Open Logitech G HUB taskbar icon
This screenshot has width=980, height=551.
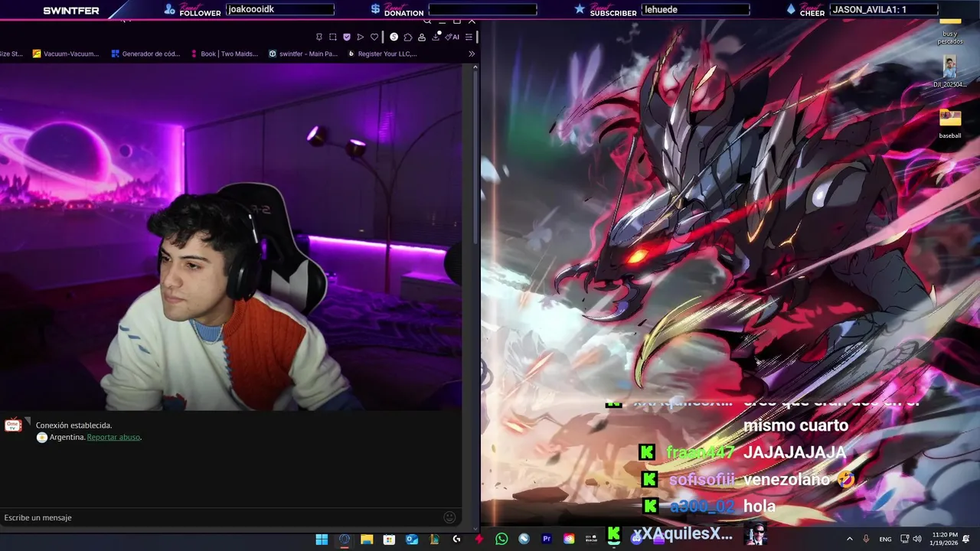pos(457,539)
